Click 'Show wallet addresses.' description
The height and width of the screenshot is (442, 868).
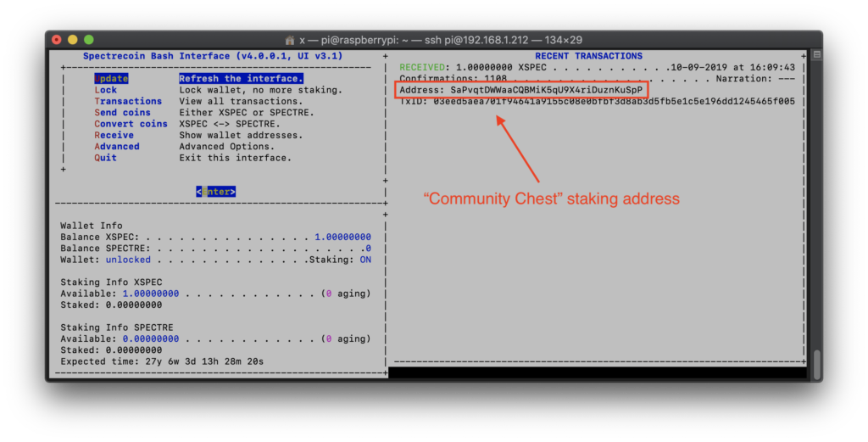pos(241,135)
